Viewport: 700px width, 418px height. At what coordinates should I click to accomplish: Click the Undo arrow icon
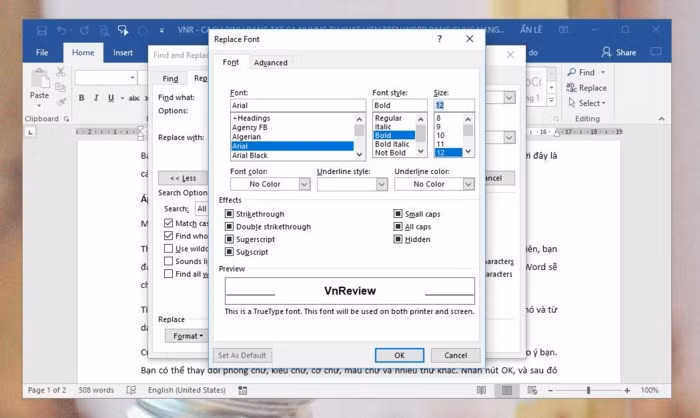(59, 32)
